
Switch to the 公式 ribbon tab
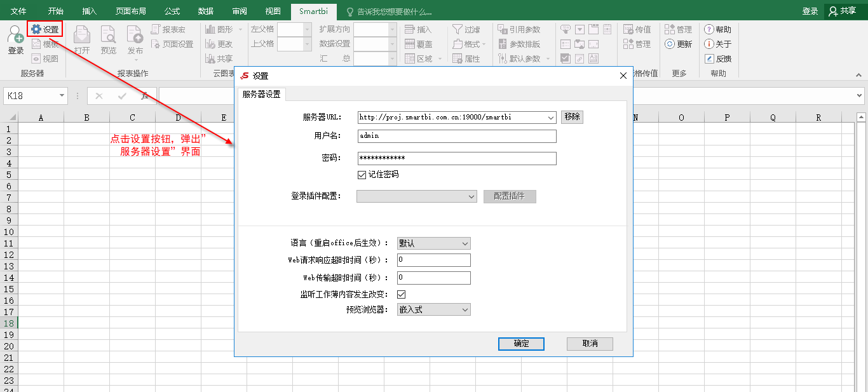172,11
